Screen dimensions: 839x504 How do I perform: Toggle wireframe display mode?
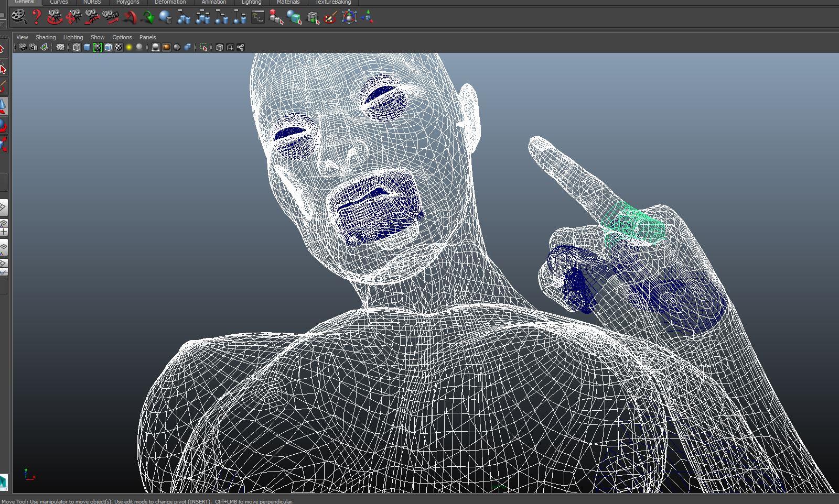click(x=77, y=47)
